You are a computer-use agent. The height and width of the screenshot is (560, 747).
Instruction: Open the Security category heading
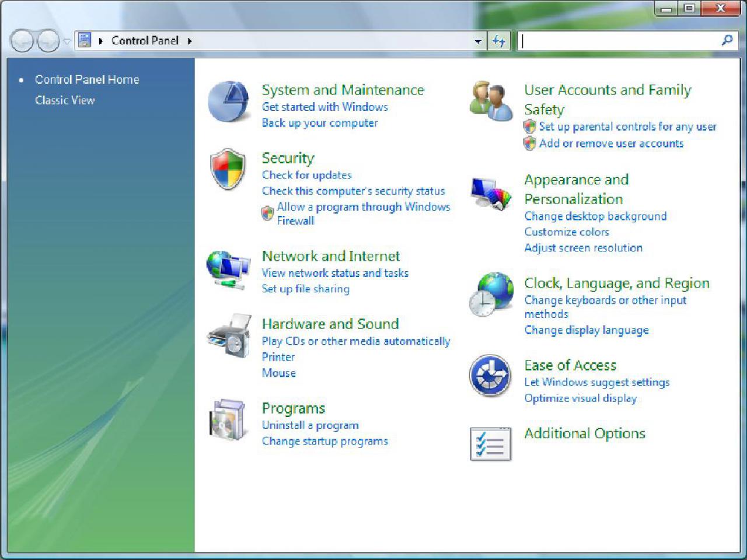[288, 158]
